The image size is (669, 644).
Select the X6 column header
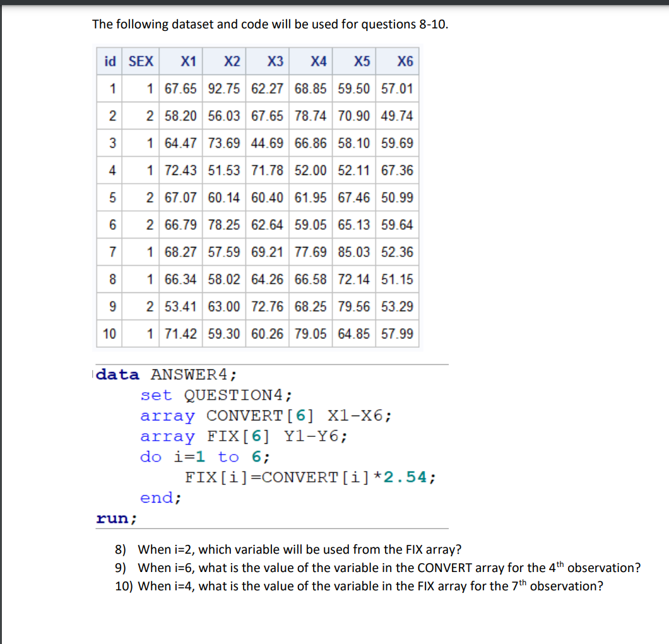(x=401, y=61)
